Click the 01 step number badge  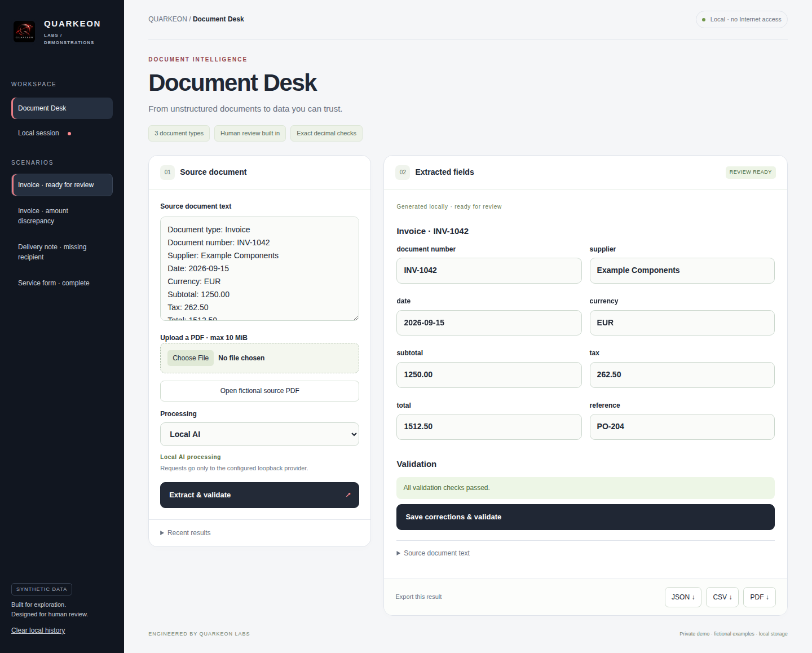[167, 173]
